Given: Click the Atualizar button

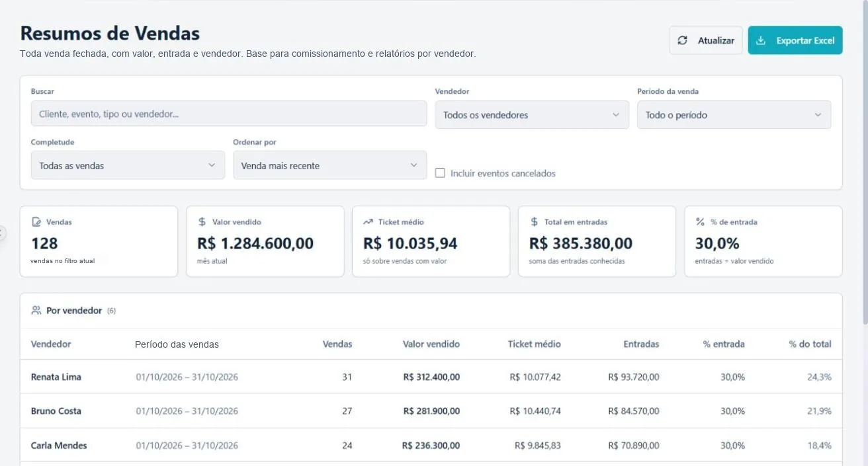Looking at the screenshot, I should point(706,40).
